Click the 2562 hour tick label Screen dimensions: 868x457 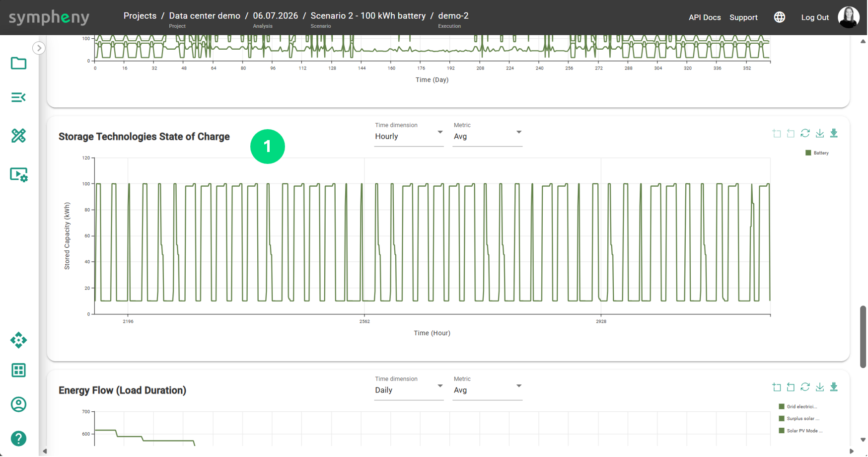pos(365,322)
